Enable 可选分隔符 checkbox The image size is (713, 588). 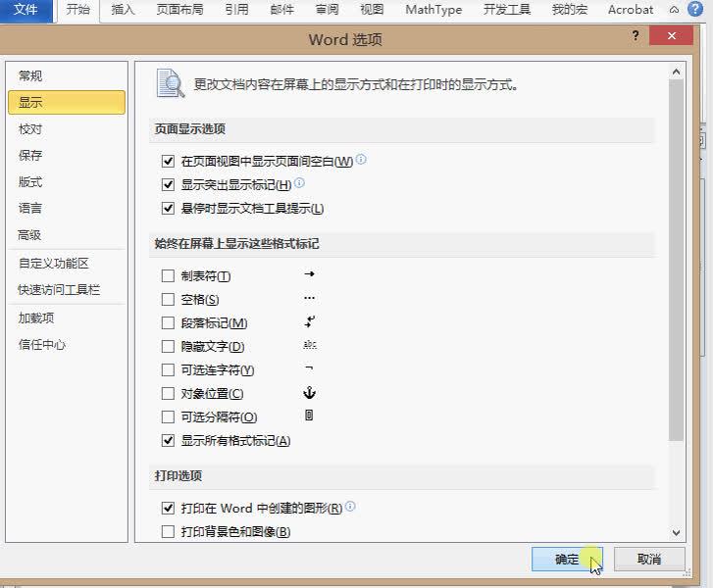point(168,417)
